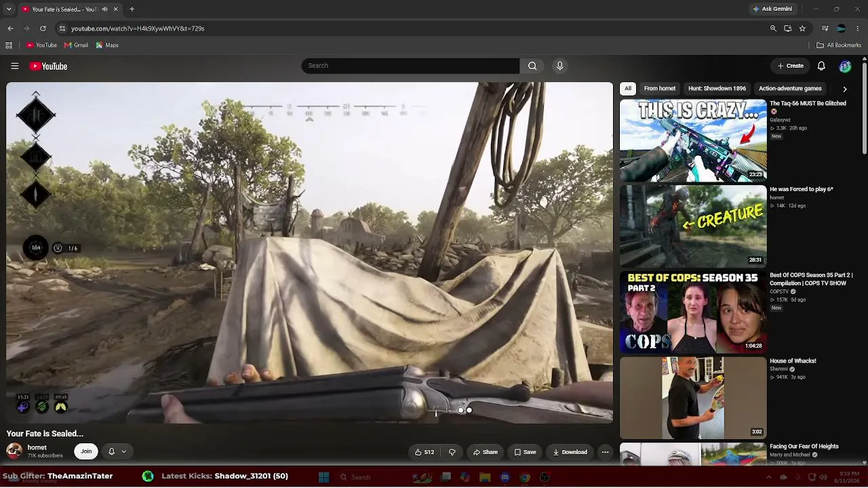
Task: Open 'The Taq-56 MUST Be Glitched' thumbnail
Action: [x=693, y=140]
